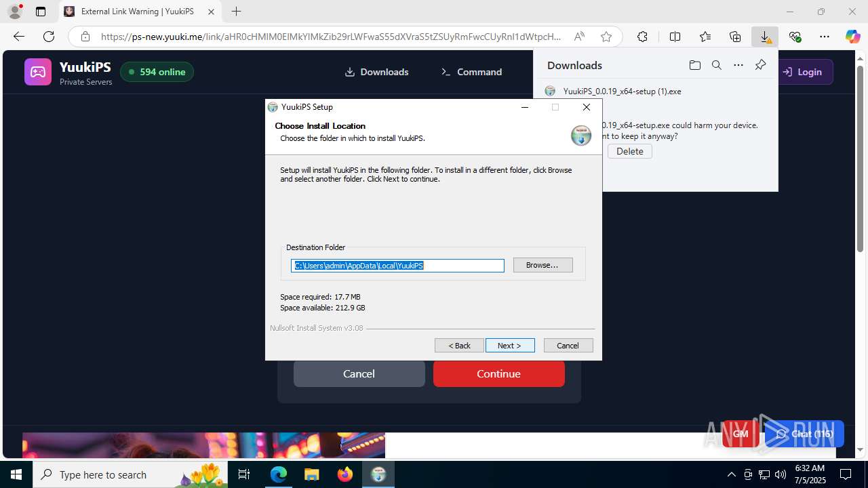Open the Favorites list icon
Screen dimensions: 868x488
click(705, 37)
